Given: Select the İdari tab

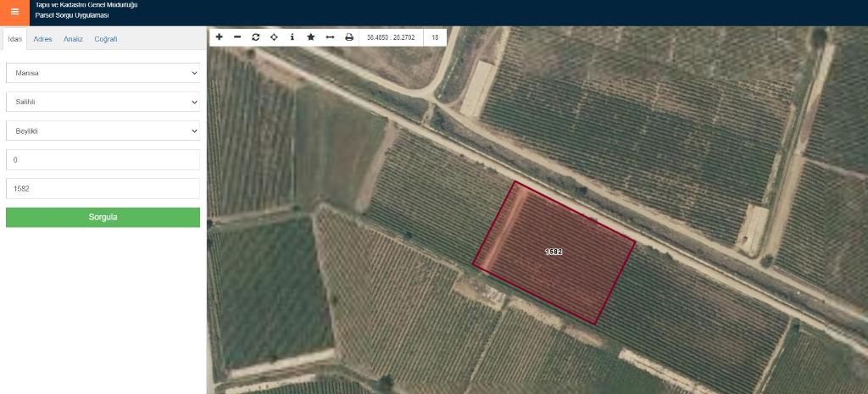Looking at the screenshot, I should (x=14, y=40).
